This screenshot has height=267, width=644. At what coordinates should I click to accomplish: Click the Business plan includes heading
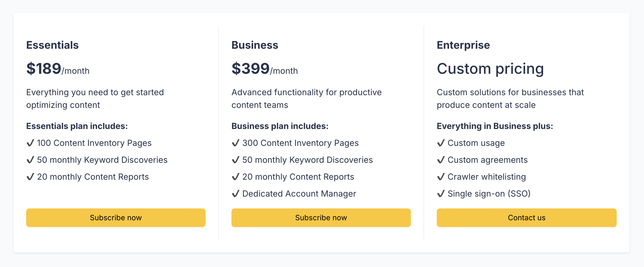point(280,126)
